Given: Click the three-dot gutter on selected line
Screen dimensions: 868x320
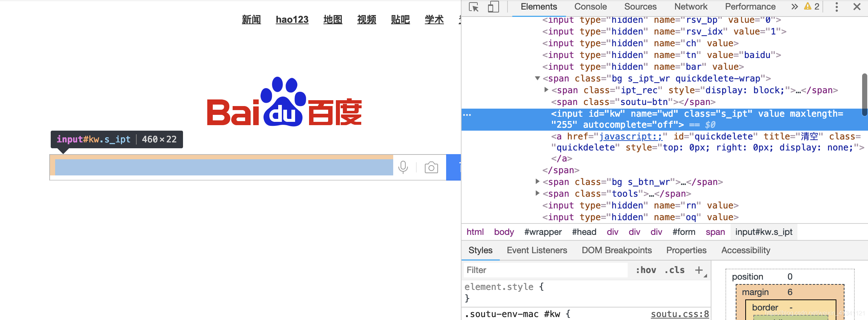Looking at the screenshot, I should [x=467, y=115].
